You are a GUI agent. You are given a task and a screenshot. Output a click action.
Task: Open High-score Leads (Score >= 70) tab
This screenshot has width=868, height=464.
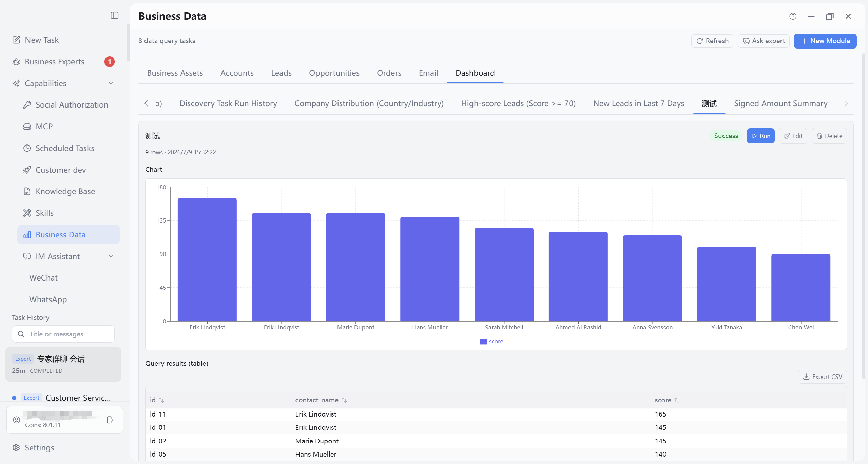point(518,103)
